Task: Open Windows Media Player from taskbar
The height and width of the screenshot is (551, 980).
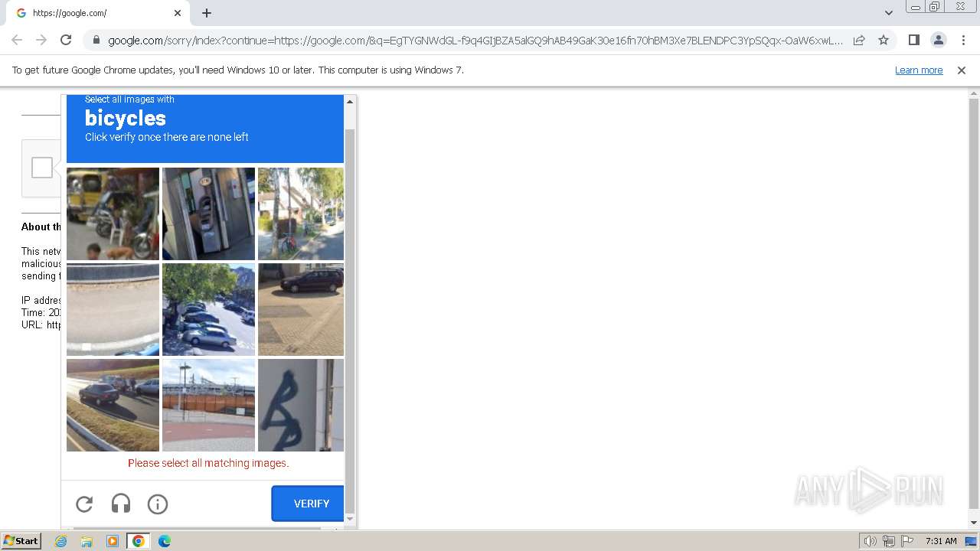Action: coord(113,541)
